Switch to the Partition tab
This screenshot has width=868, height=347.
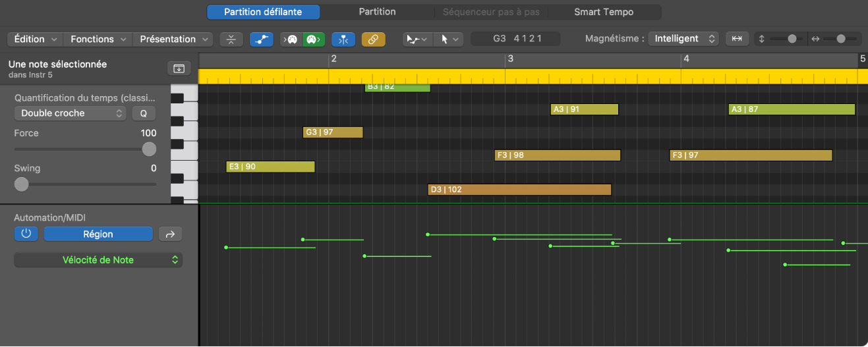(377, 12)
